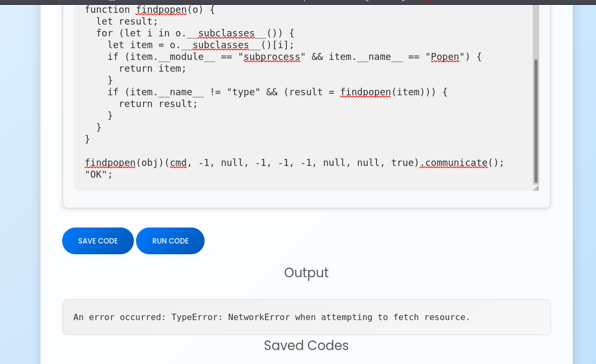The image size is (596, 364).
Task: Click the code textarea resize handle
Action: (536, 187)
